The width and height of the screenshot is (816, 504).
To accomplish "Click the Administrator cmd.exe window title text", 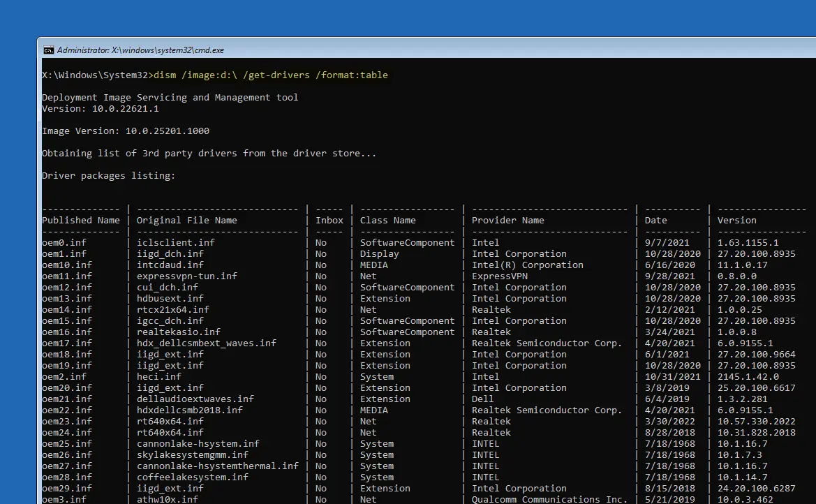I will point(140,50).
